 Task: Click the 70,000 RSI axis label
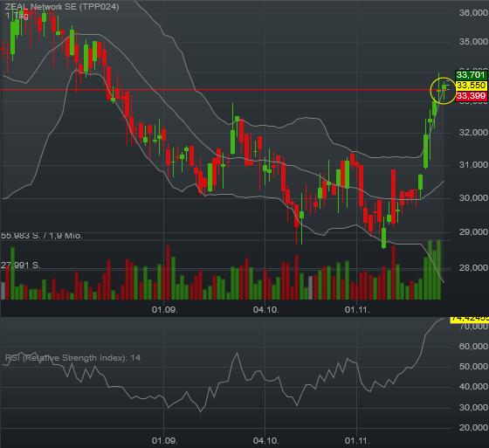point(473,327)
